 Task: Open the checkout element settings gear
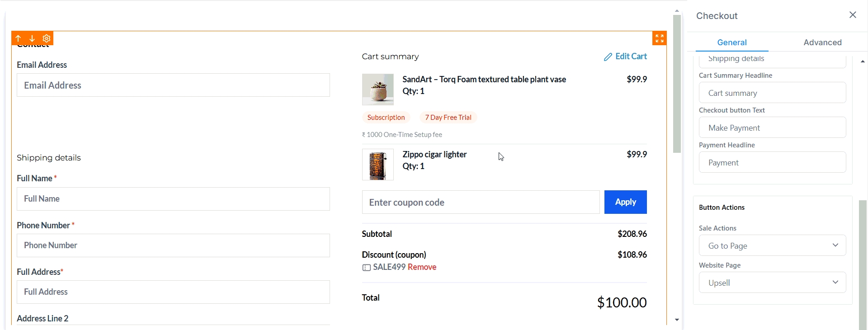pyautogui.click(x=46, y=38)
